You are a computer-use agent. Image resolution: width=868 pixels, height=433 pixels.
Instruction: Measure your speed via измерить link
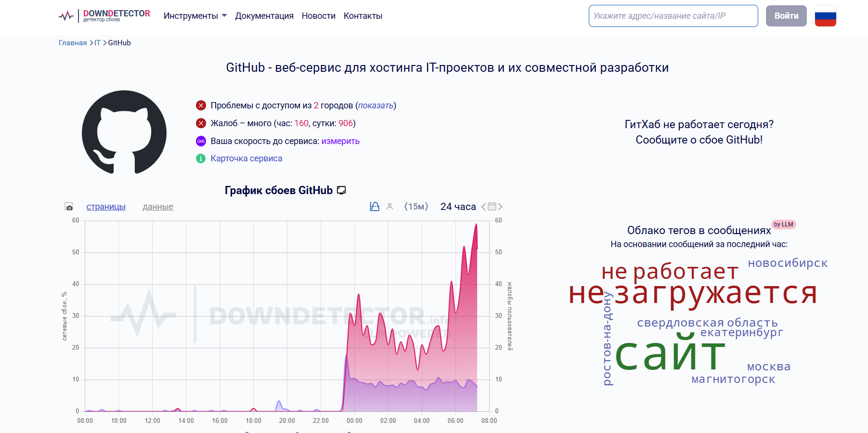[x=340, y=141]
